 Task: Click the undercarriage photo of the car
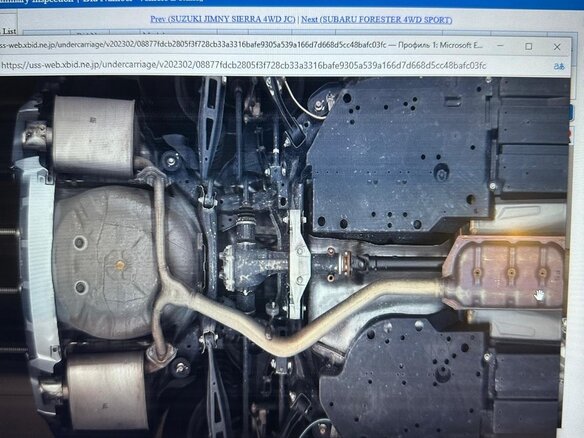(285, 257)
